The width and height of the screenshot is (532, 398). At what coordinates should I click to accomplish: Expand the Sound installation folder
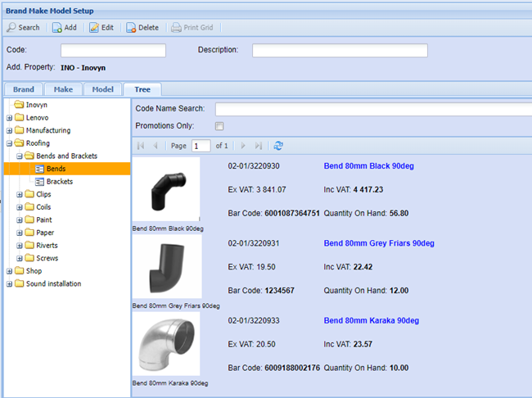[9, 284]
